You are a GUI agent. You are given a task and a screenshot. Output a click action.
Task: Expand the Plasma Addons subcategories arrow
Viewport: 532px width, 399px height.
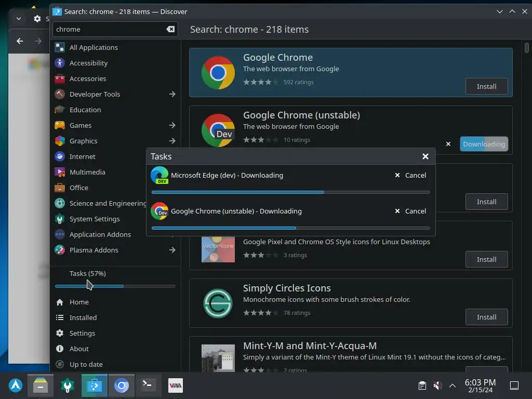[172, 250]
